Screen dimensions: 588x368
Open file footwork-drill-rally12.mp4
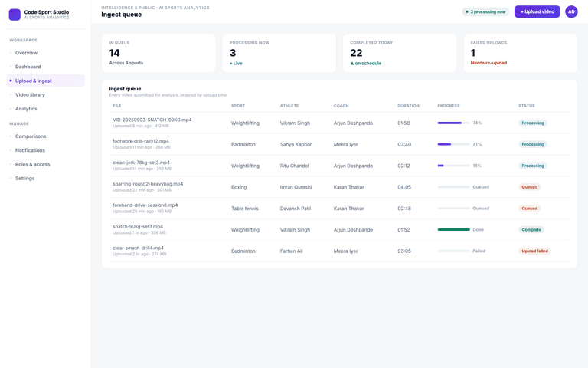pyautogui.click(x=141, y=141)
